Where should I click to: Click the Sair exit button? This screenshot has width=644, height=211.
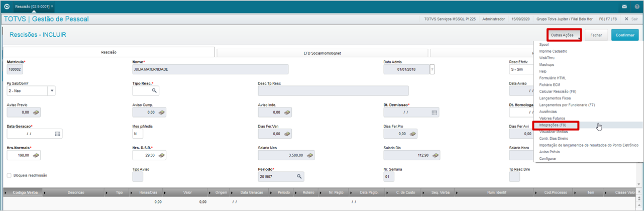click(631, 19)
